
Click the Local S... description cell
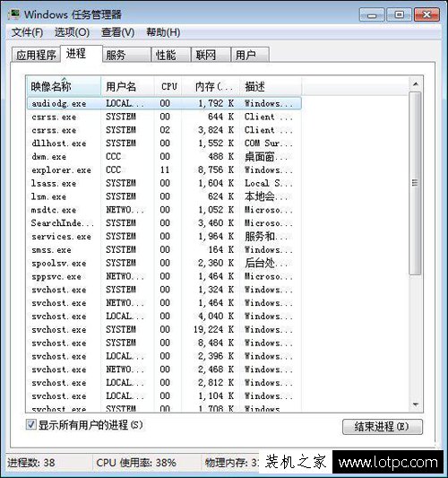click(x=269, y=183)
